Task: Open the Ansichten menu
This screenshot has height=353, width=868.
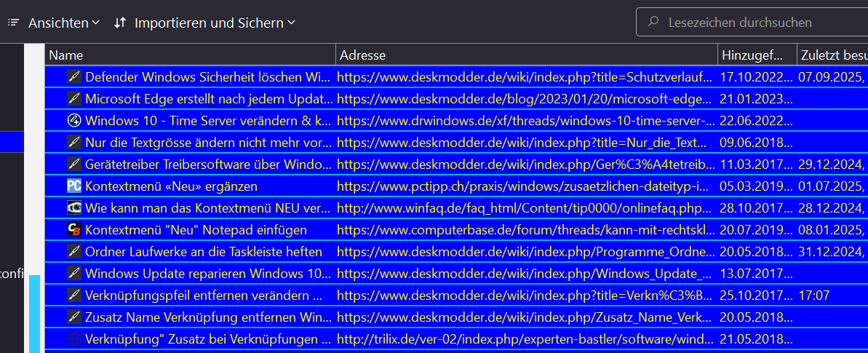Action: click(63, 23)
